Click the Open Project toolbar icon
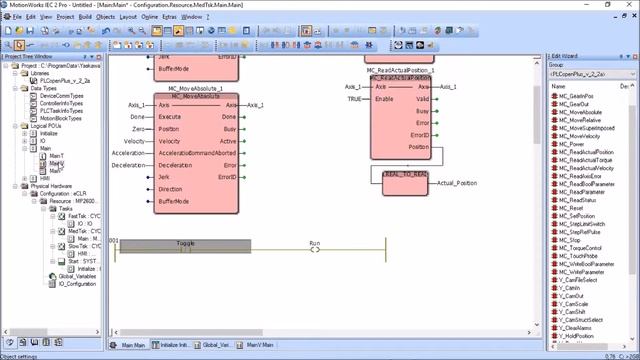The image size is (640, 360). 19,31
